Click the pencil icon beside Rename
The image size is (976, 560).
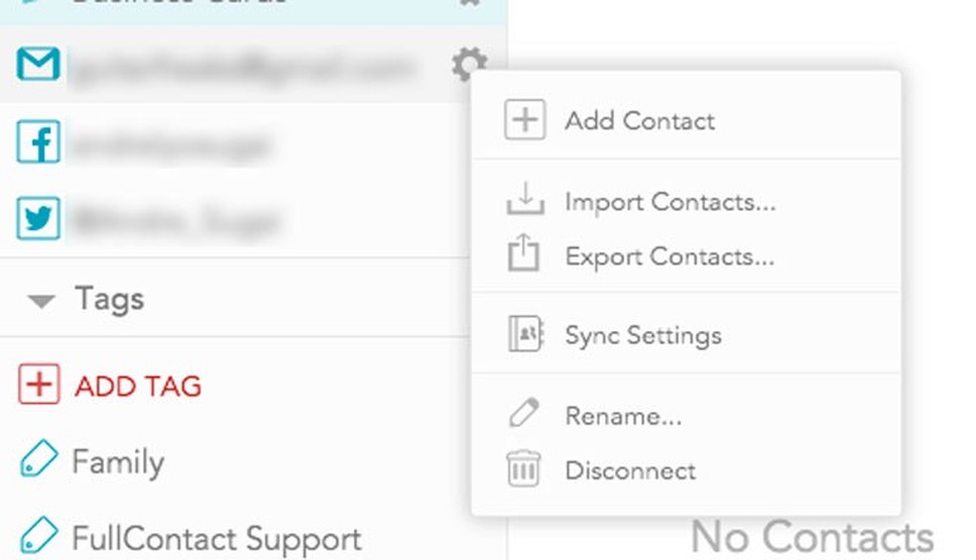pos(524,414)
